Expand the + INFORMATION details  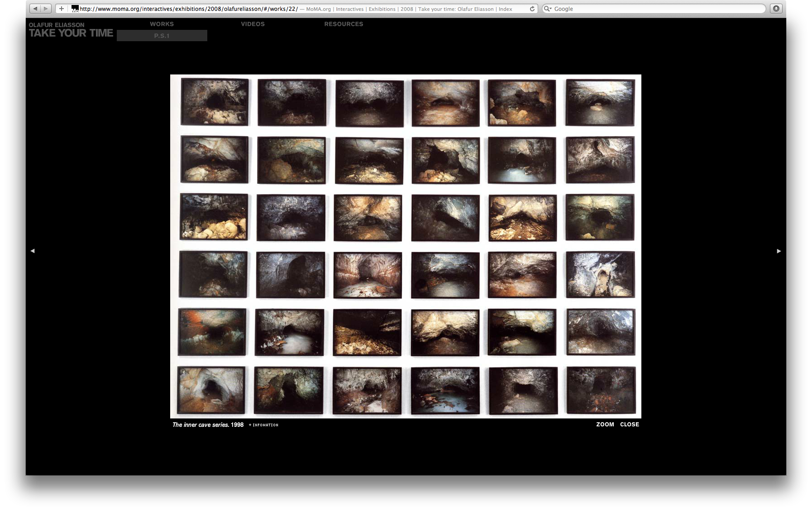[263, 425]
